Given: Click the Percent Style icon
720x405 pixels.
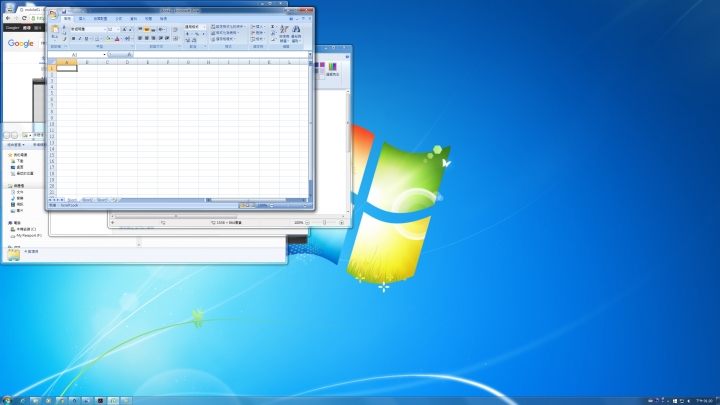Looking at the screenshot, I should (x=197, y=34).
